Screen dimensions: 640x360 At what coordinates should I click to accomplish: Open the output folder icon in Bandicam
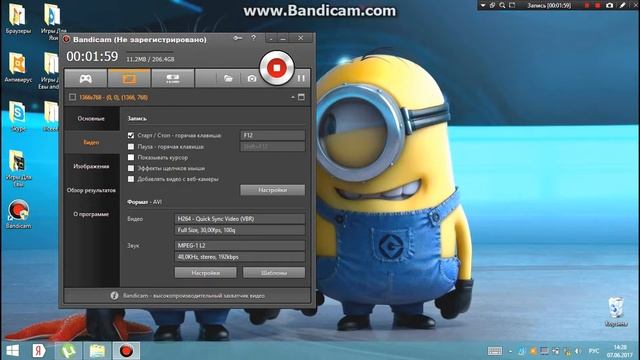point(228,78)
